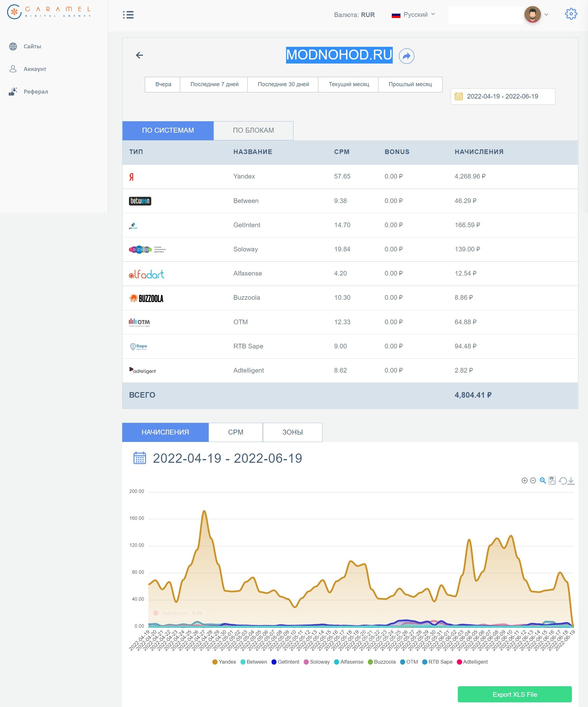Click the Yandex accrual 4,268.96 ₽ cell
The height and width of the screenshot is (707, 588).
pos(470,176)
